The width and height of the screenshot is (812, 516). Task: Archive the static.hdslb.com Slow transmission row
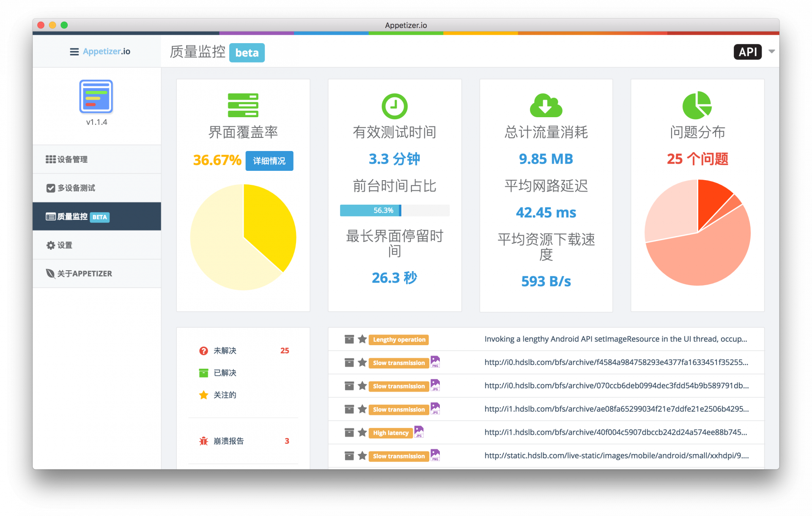pyautogui.click(x=349, y=456)
